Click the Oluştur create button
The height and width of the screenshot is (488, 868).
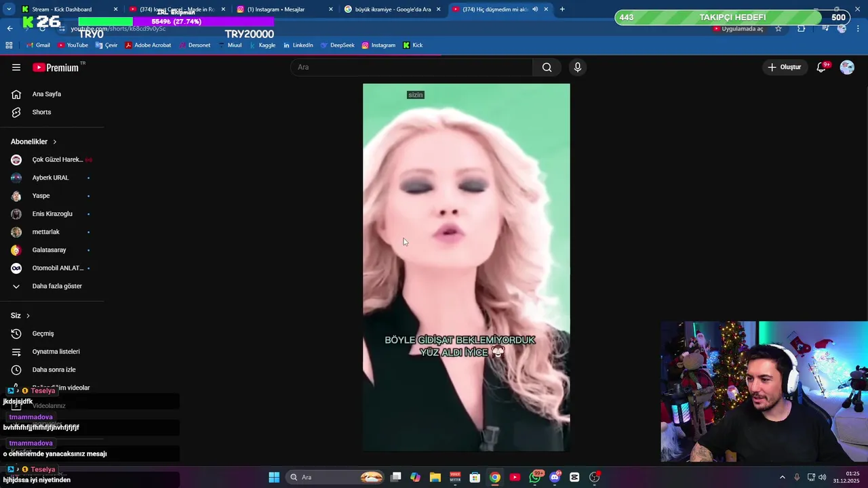tap(784, 67)
